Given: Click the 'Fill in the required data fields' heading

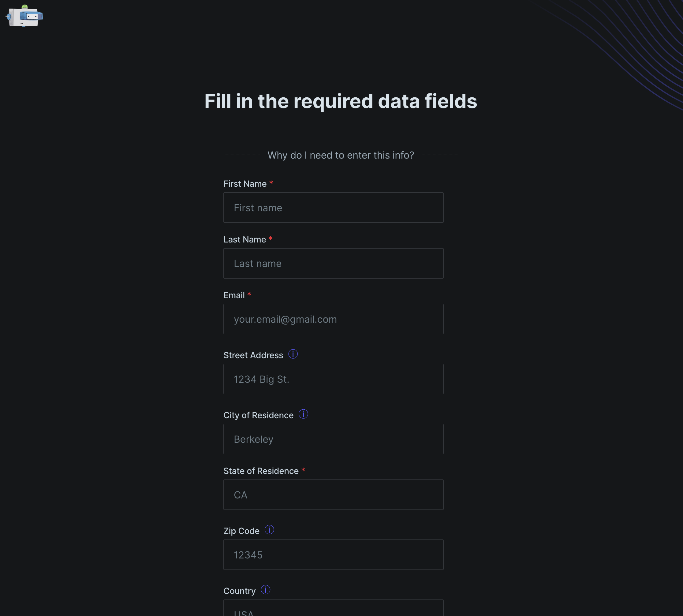Looking at the screenshot, I should 340,101.
